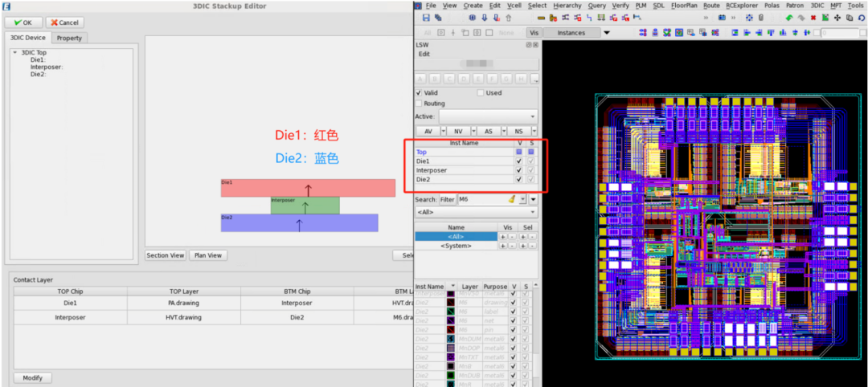Open the 3DIC menu
The width and height of the screenshot is (868, 387).
click(817, 6)
